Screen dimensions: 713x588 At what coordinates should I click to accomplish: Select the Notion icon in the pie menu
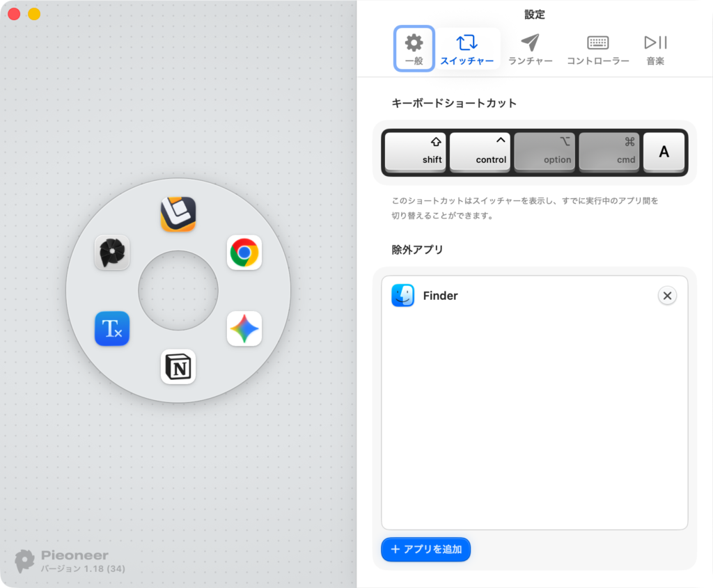point(178,367)
